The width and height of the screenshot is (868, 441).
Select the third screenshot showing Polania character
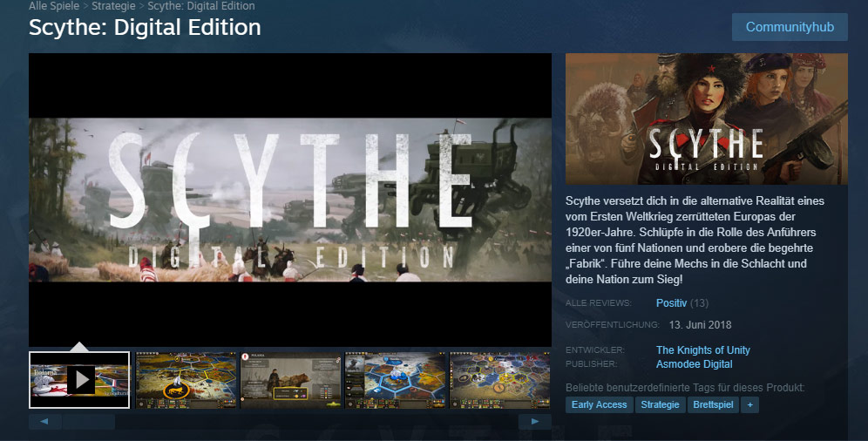click(290, 380)
